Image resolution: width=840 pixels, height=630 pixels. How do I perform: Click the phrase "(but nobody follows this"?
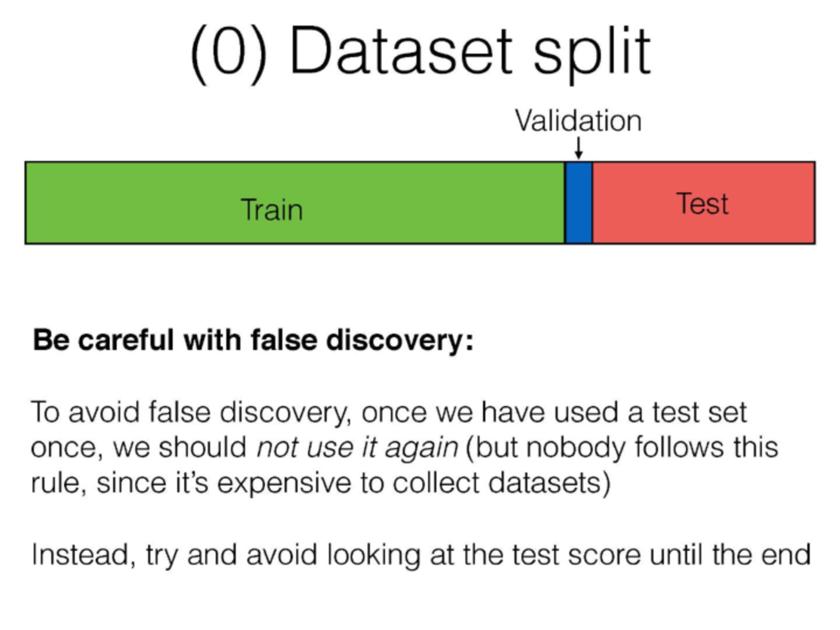[x=622, y=448]
